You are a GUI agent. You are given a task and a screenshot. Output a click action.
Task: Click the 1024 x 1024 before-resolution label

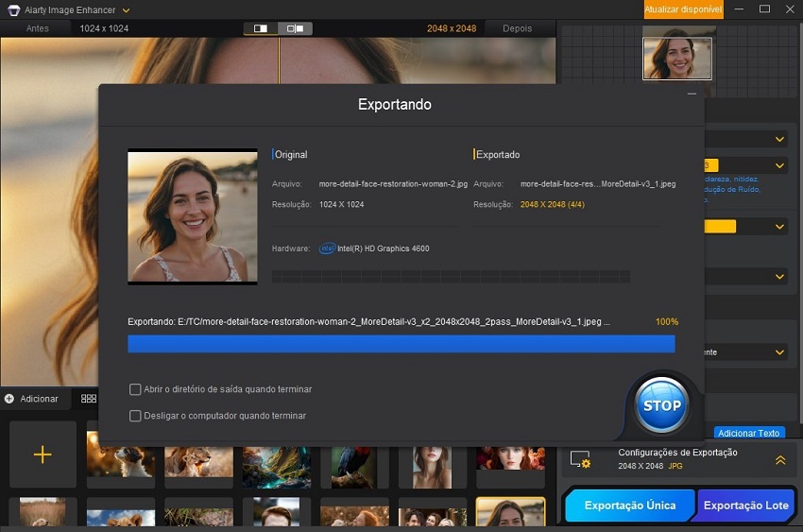[104, 28]
